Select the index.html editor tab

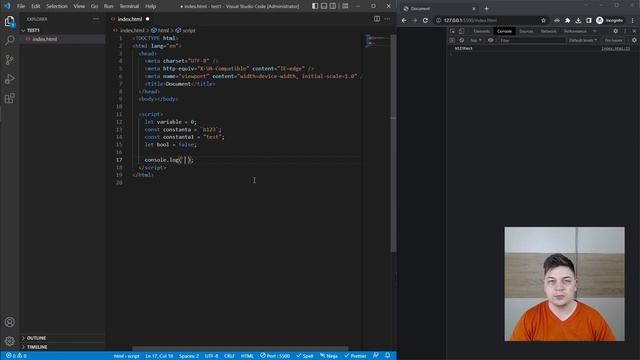click(x=130, y=19)
